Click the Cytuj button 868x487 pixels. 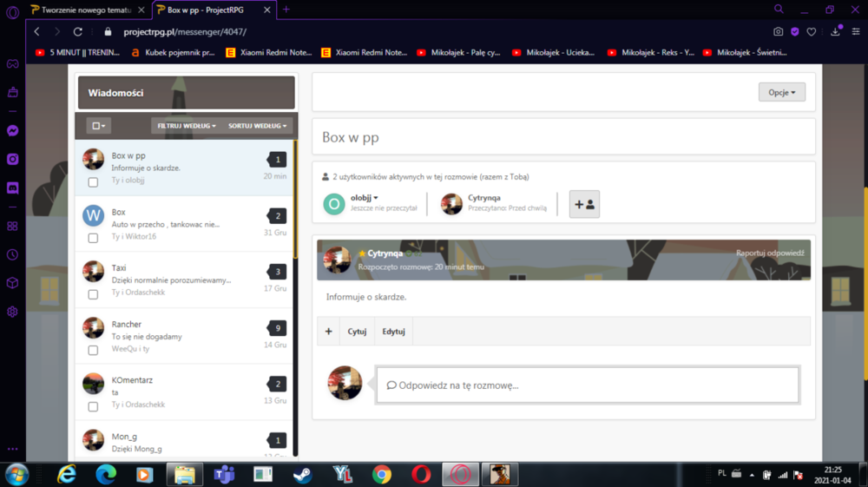357,331
